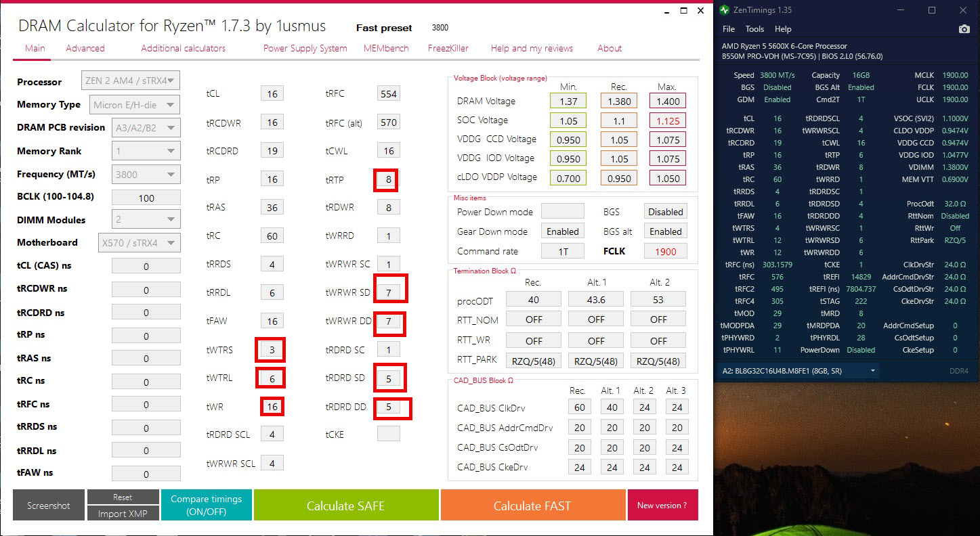The height and width of the screenshot is (536, 980).
Task: Expand the Frequency (MT/s) dropdown
Action: point(146,174)
